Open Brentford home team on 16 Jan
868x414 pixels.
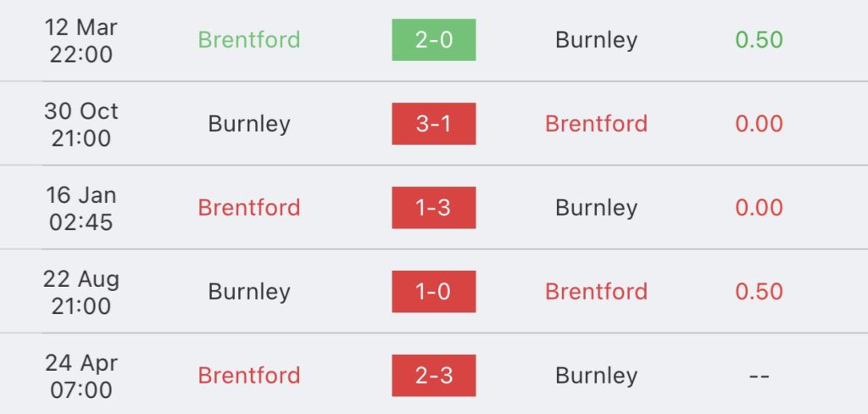pos(249,207)
